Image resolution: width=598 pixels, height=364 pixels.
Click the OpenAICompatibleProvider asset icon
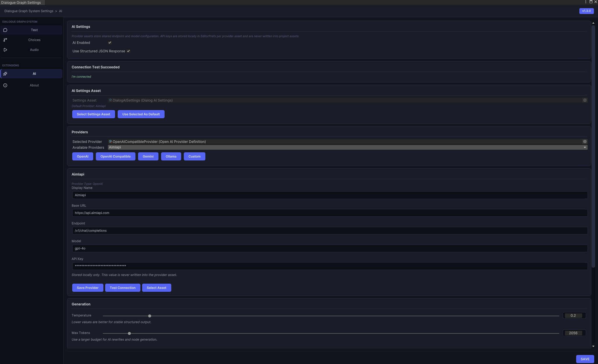pos(110,142)
